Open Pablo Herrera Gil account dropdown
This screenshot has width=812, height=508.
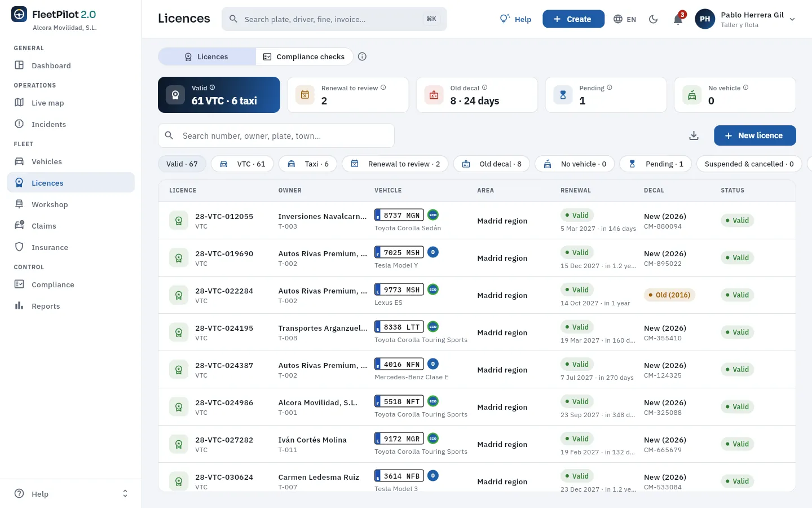coord(745,19)
